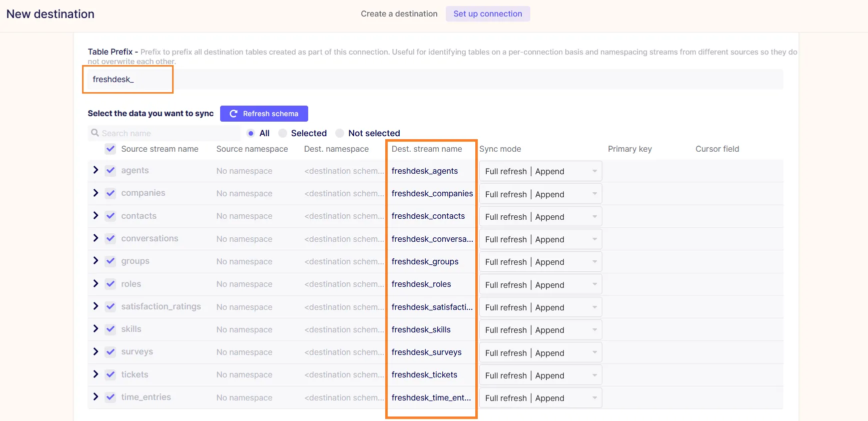
Task: Select the Not selected radio filter
Action: pyautogui.click(x=340, y=133)
